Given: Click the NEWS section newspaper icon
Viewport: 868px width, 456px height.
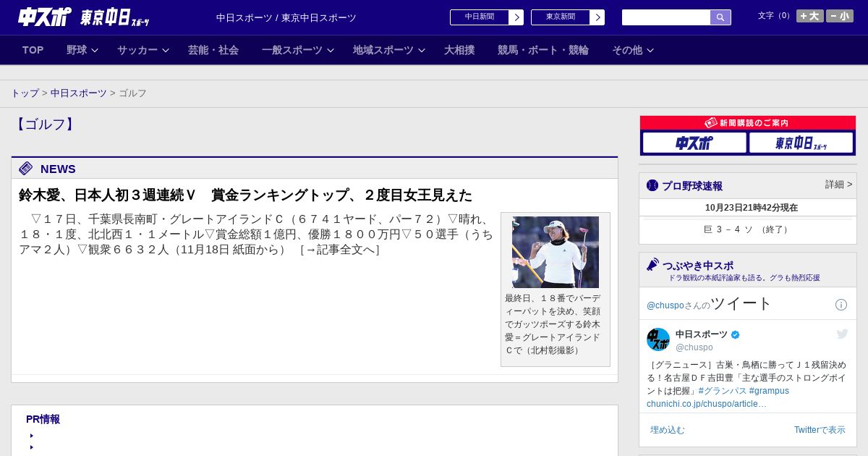Looking at the screenshot, I should click(26, 169).
